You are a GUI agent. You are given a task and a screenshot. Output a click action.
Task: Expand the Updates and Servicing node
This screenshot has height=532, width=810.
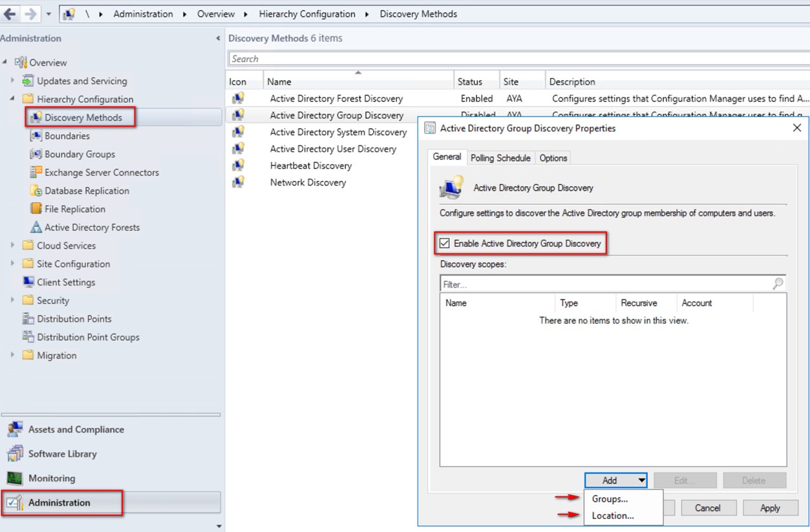[12, 81]
